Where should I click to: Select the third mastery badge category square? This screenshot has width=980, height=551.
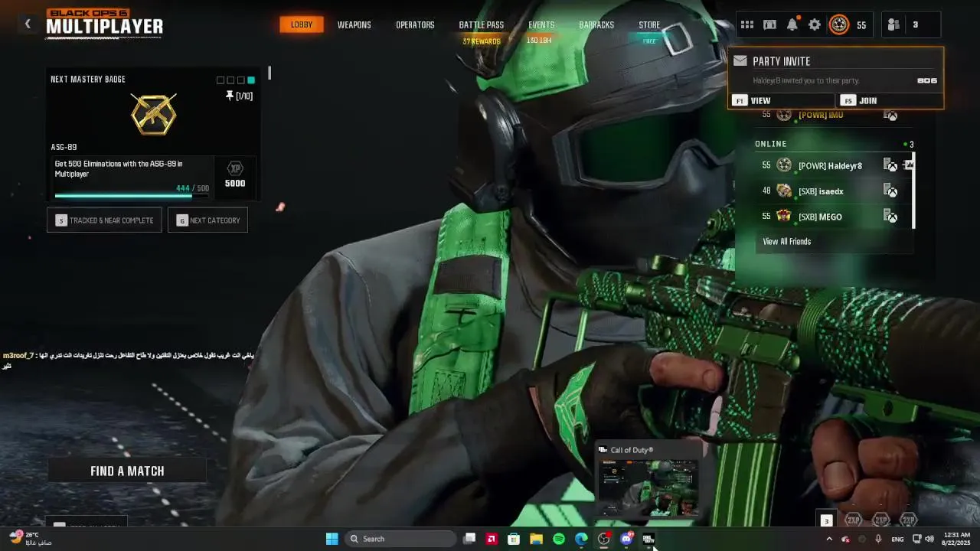point(240,80)
